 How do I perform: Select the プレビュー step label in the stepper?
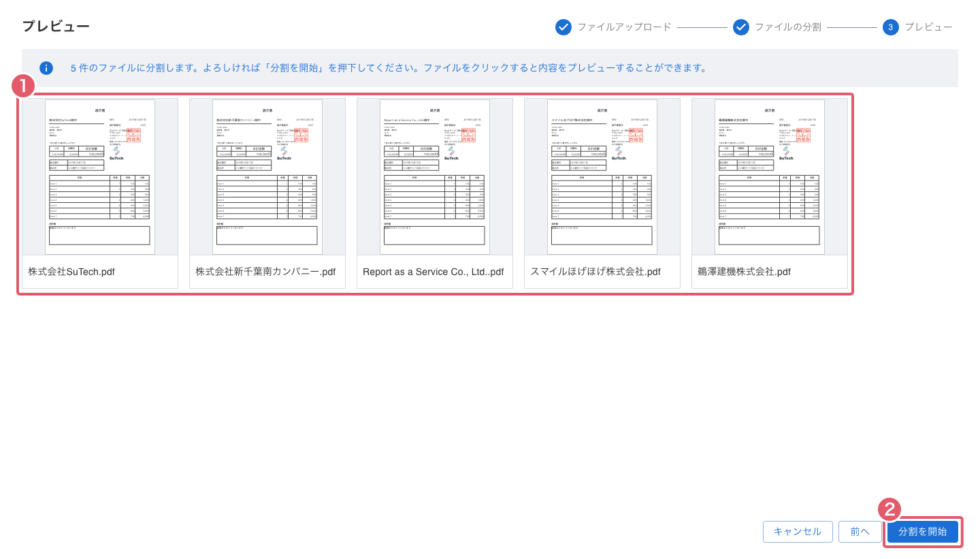[928, 27]
